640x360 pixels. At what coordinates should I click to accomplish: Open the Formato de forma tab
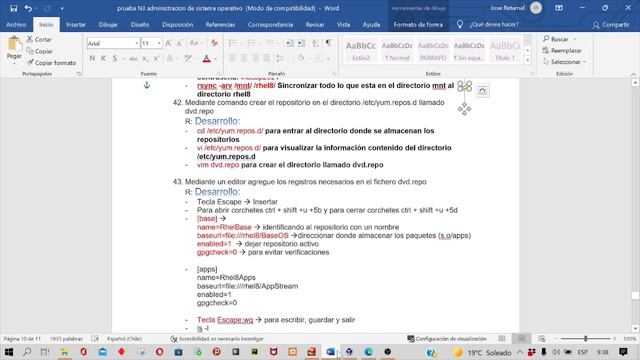point(418,24)
